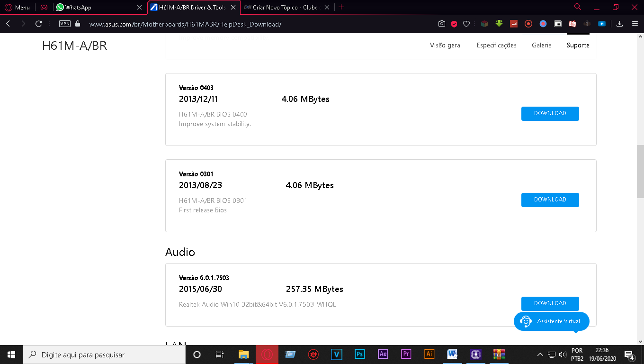Image resolution: width=644 pixels, height=364 pixels.
Task: Open Photoshop from the taskbar
Action: [360, 355]
